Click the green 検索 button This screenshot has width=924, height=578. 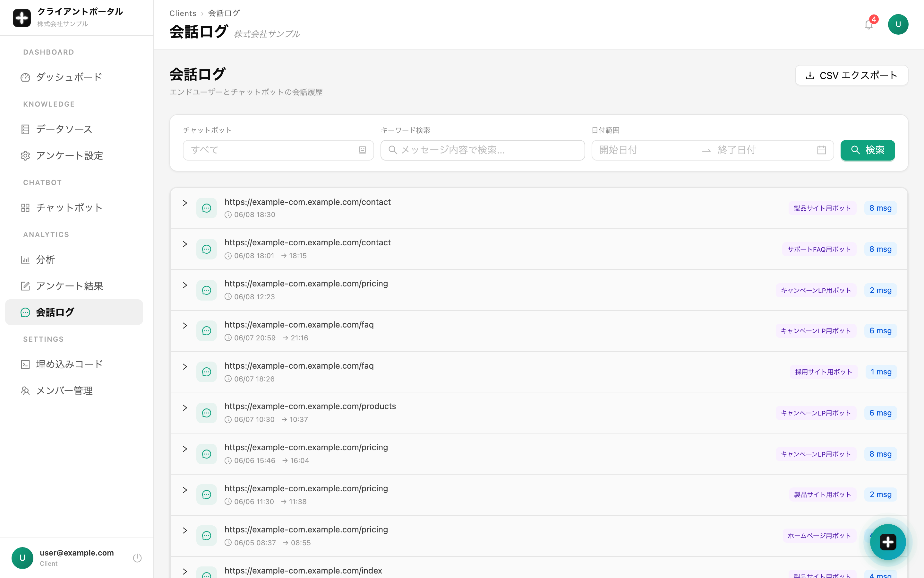868,150
